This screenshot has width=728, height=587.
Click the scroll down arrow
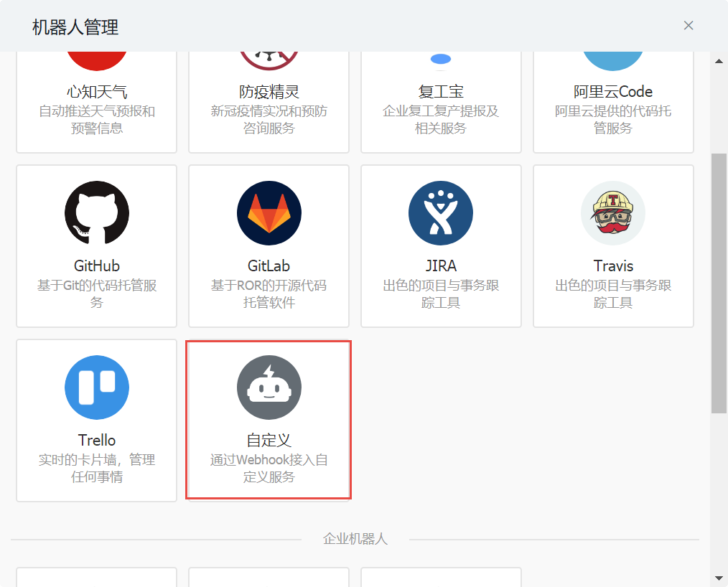click(719, 578)
